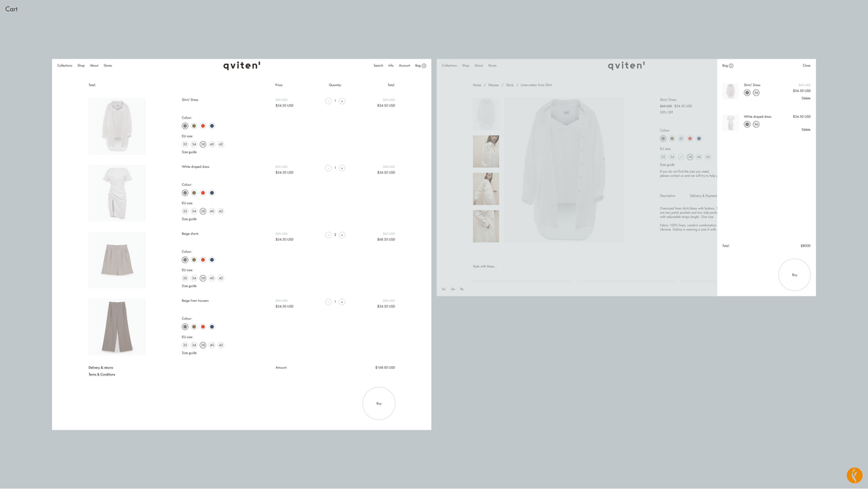Close the Bag side panel

(x=807, y=66)
